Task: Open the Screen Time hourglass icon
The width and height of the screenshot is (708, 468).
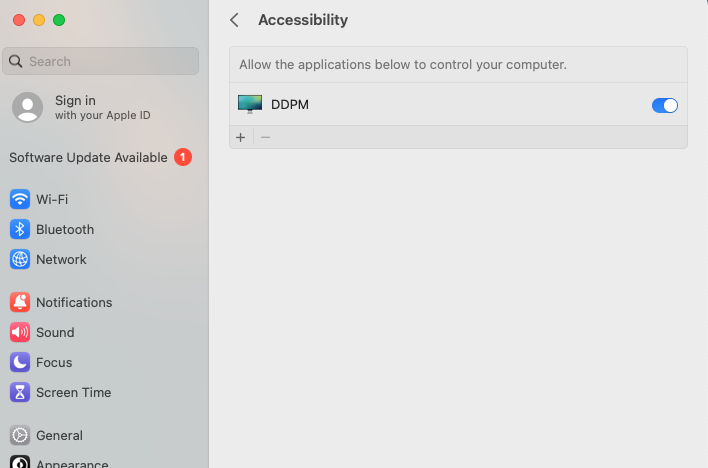Action: click(20, 393)
